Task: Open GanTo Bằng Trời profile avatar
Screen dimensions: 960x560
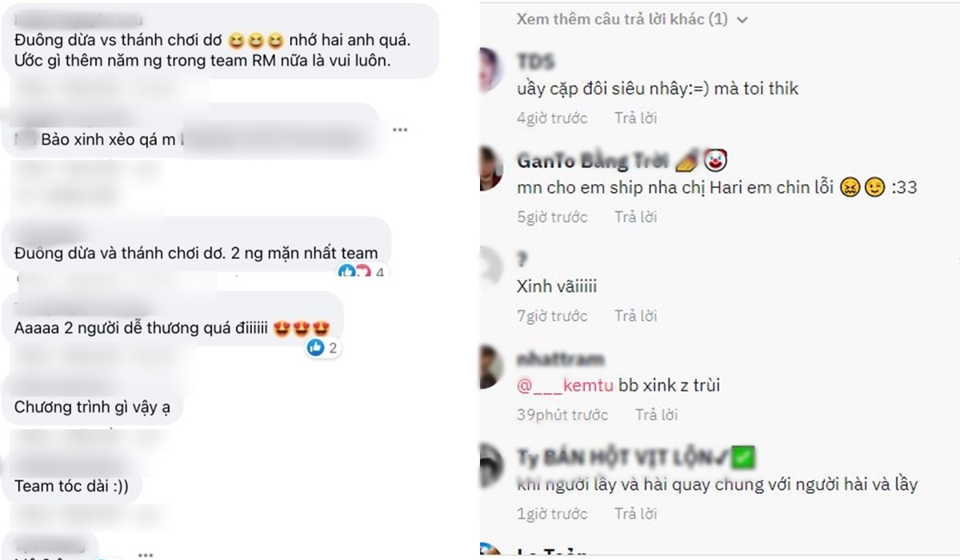Action: click(x=490, y=170)
